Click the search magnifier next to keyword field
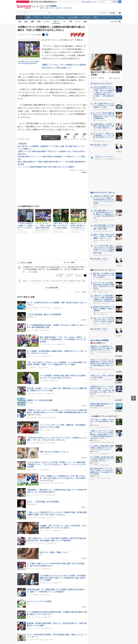Screen dimensions: 138x644 49,13
